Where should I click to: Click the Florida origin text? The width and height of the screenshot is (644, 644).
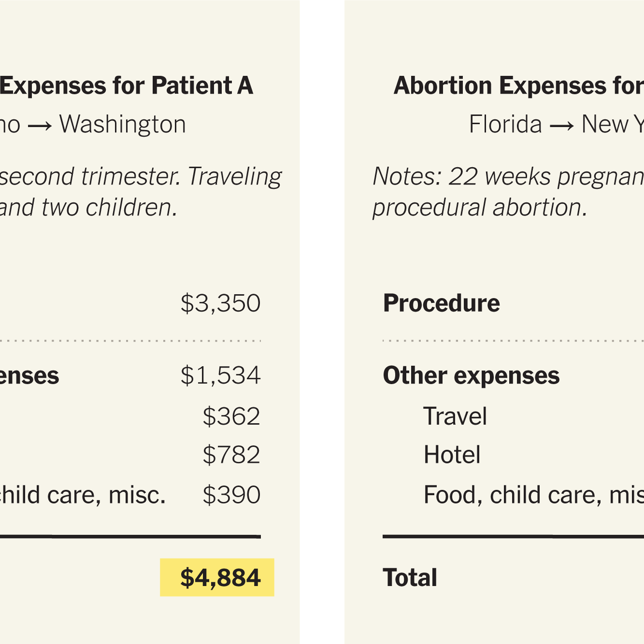[505, 124]
